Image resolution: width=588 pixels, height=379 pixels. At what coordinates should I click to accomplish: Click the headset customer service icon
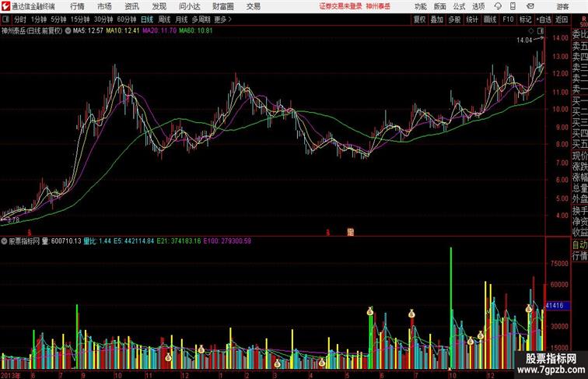click(x=498, y=6)
